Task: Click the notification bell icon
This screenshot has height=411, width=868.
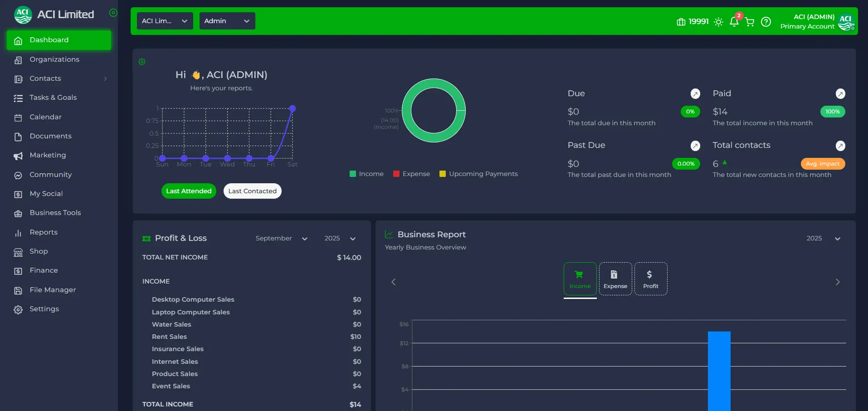Action: pyautogui.click(x=734, y=22)
